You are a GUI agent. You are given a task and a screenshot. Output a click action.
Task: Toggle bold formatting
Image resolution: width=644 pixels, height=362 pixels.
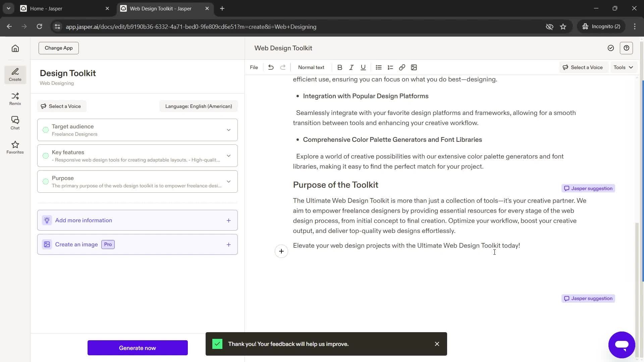(x=339, y=67)
